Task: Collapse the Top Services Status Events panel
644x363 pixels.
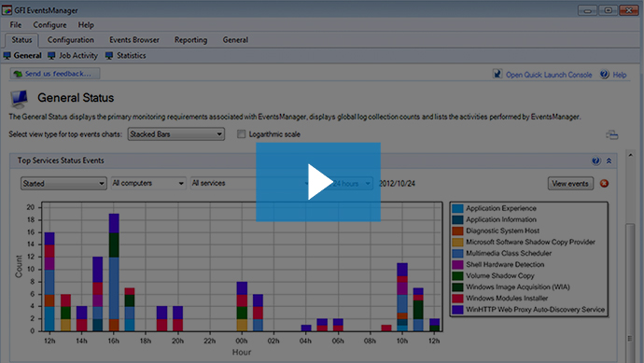Action: (609, 161)
